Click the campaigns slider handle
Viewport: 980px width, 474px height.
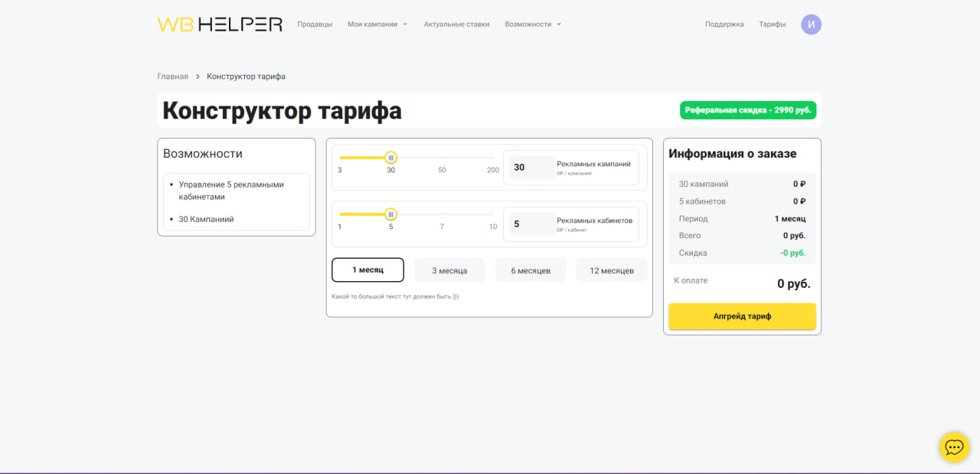point(390,158)
